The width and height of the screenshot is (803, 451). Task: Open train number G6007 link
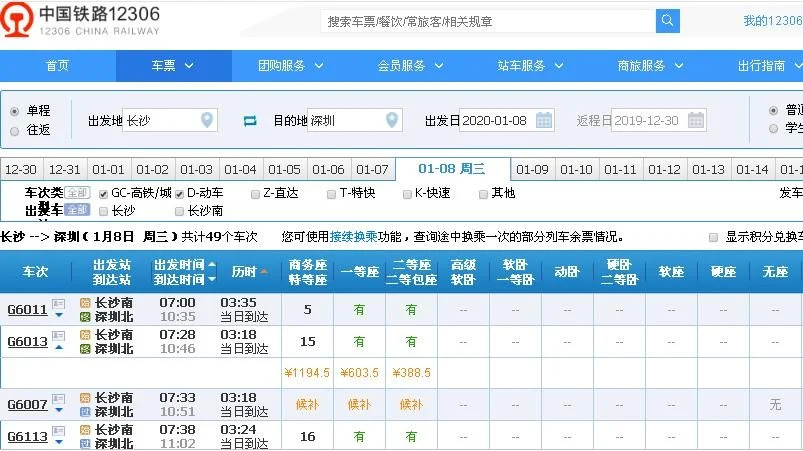point(28,404)
